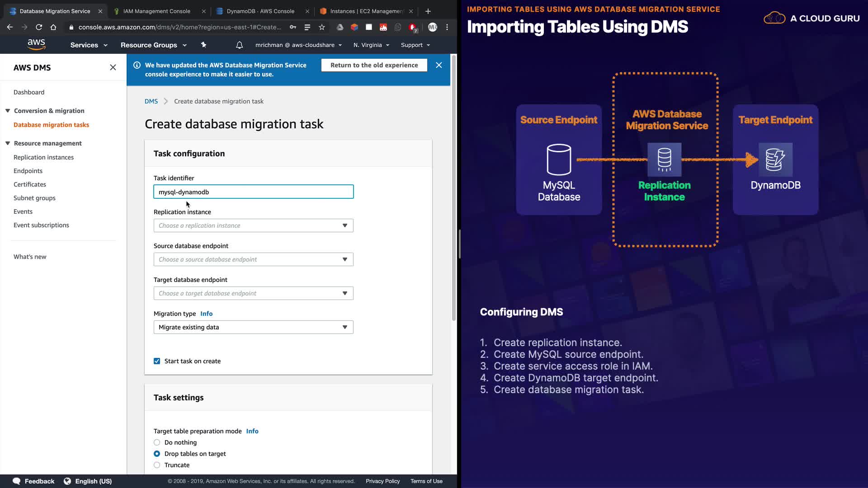
Task: Bookmark page with the star icon
Action: click(x=322, y=27)
